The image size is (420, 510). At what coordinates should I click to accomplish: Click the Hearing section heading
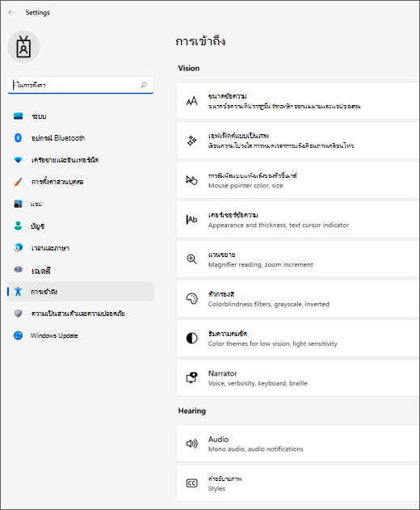[191, 411]
